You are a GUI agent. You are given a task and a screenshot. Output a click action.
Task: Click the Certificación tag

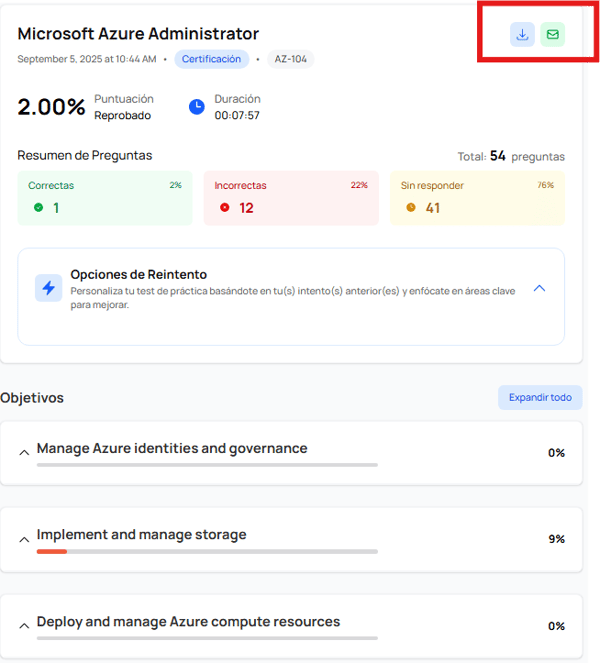[x=211, y=59]
